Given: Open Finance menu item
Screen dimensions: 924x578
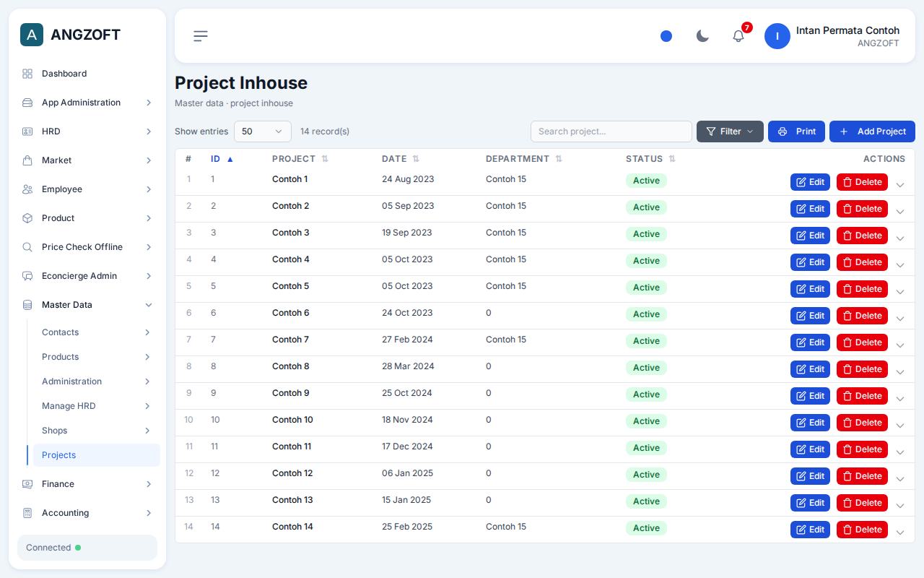Looking at the screenshot, I should coord(87,484).
